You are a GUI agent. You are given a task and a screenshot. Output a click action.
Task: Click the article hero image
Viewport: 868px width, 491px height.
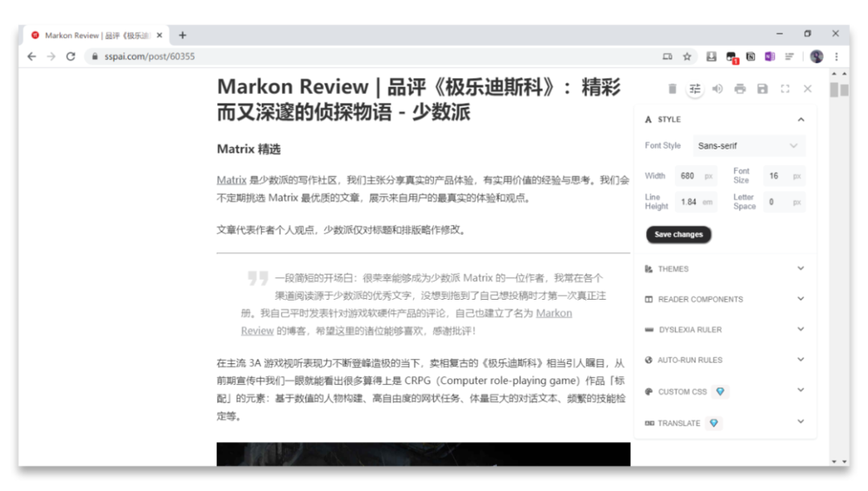point(424,454)
